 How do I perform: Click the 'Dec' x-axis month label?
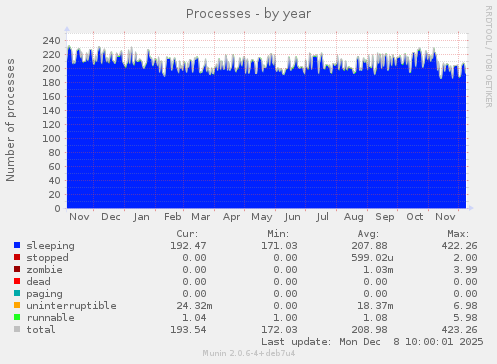point(111,217)
